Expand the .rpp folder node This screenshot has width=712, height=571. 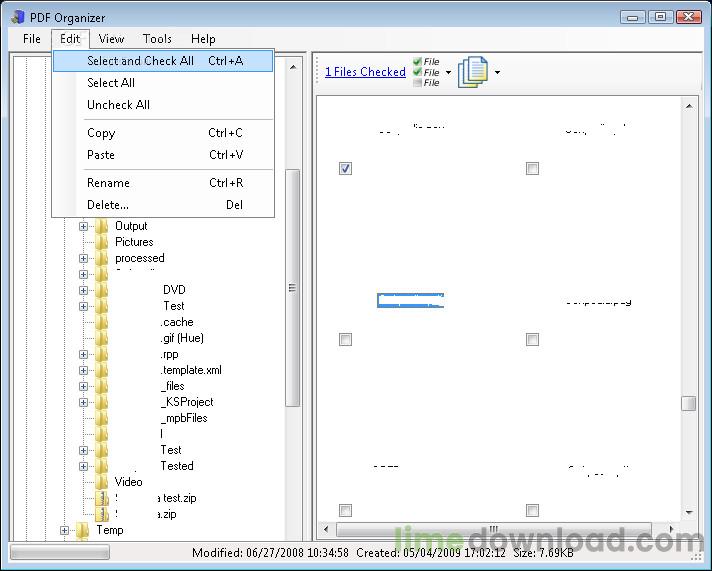click(x=83, y=354)
